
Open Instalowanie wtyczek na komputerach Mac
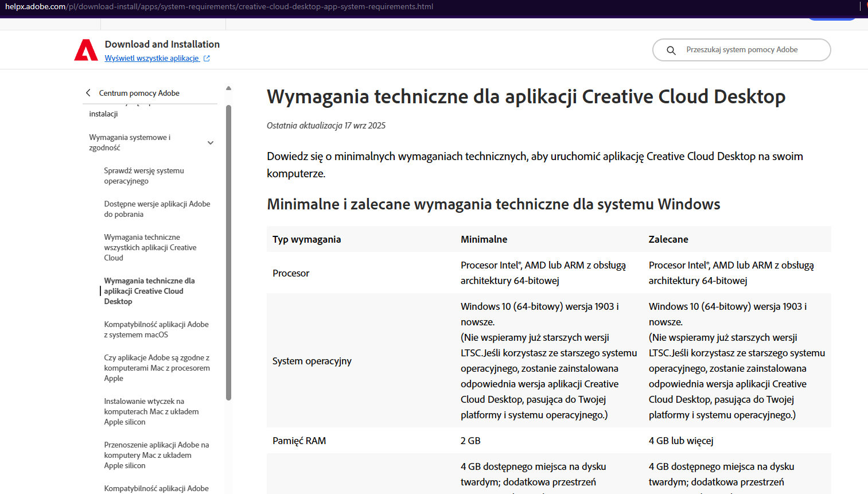[x=151, y=411]
